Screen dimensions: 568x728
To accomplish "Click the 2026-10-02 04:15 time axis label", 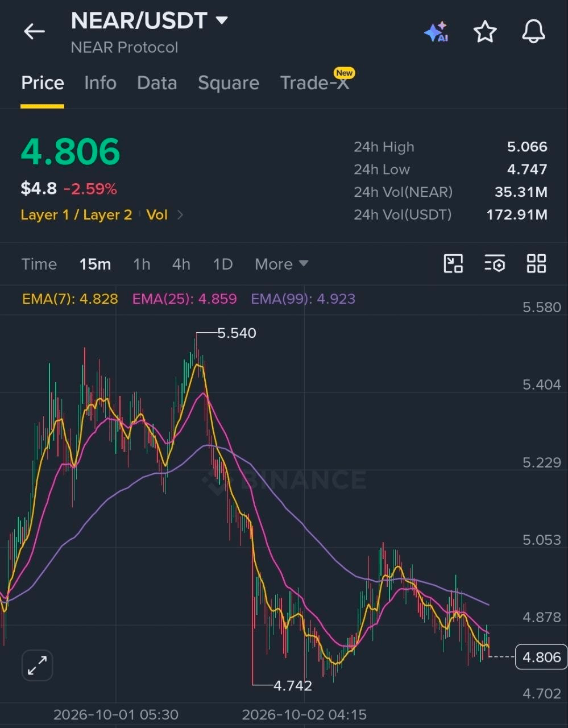I will coord(304,714).
